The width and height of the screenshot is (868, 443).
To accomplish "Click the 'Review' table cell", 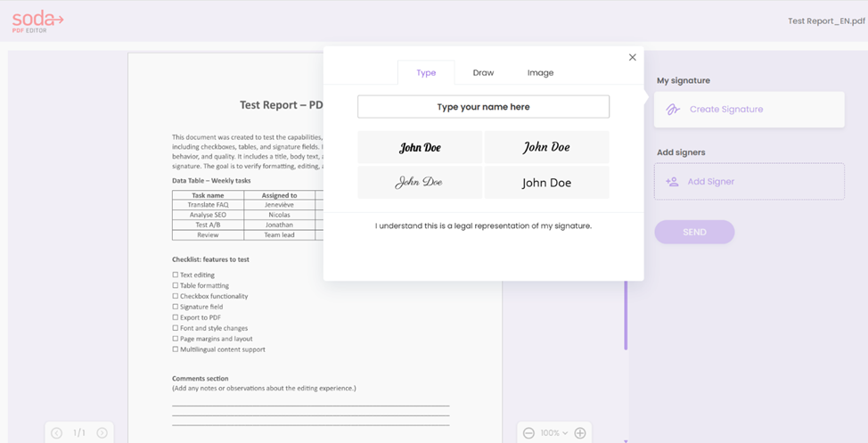I will pos(209,234).
